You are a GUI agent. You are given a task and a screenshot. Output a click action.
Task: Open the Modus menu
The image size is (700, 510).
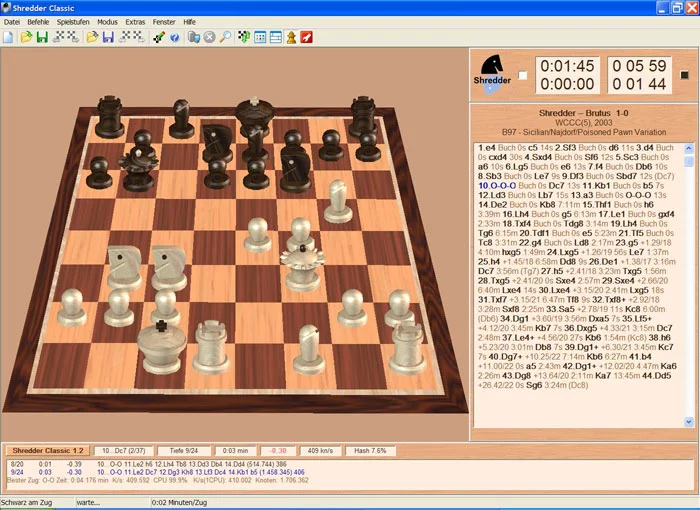(107, 22)
